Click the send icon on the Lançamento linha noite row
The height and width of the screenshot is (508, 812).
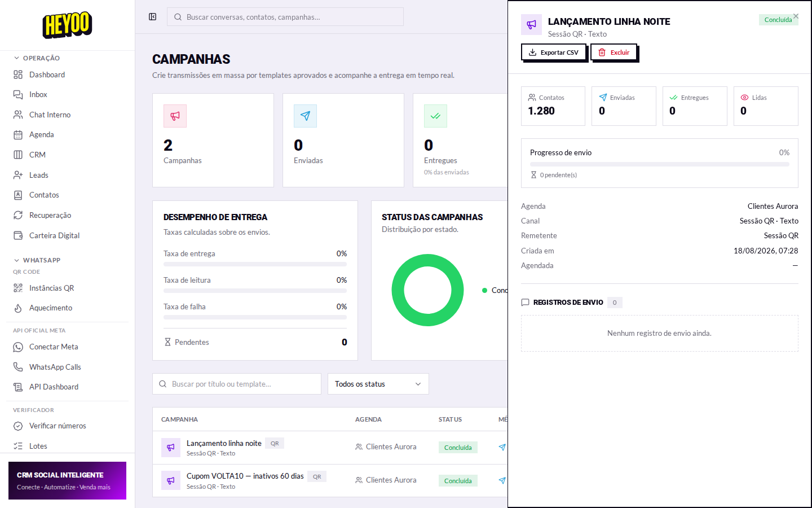(502, 447)
